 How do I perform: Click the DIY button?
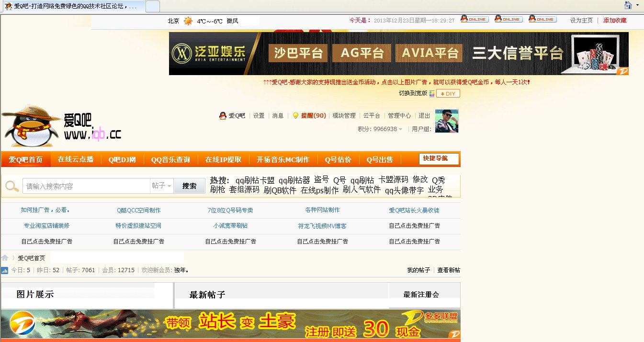click(x=448, y=94)
